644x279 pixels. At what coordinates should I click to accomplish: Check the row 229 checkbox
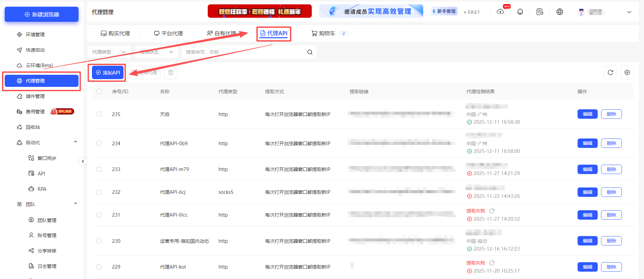tap(99, 267)
